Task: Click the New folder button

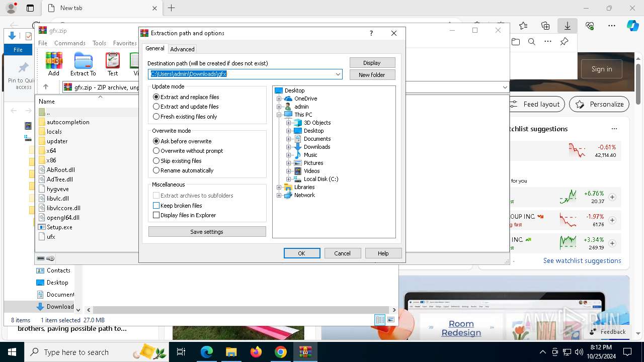Action: click(372, 75)
